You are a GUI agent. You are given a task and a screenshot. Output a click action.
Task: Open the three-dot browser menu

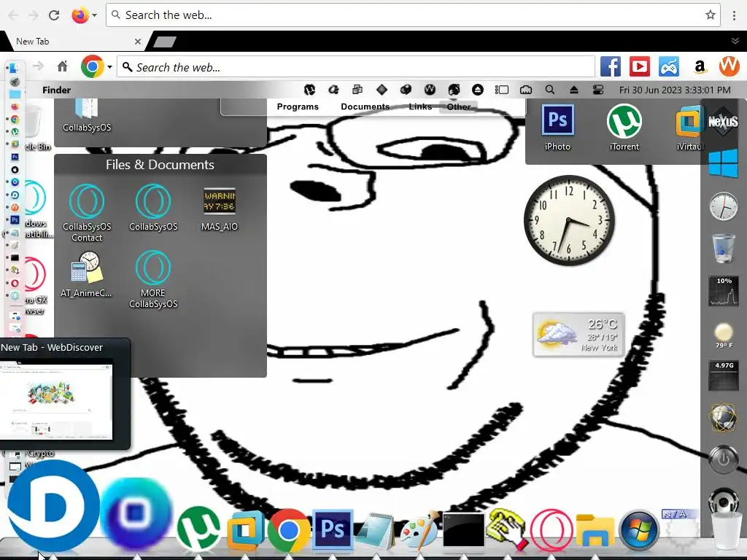tap(734, 15)
